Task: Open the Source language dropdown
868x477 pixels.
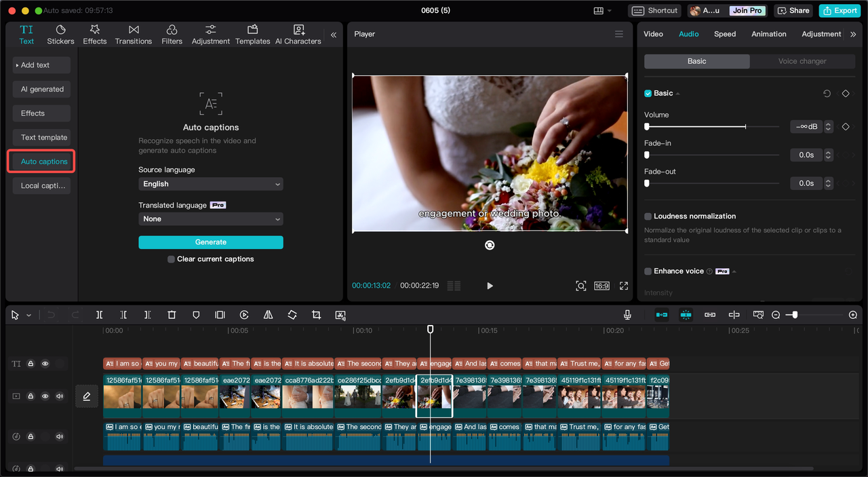Action: pyautogui.click(x=210, y=184)
